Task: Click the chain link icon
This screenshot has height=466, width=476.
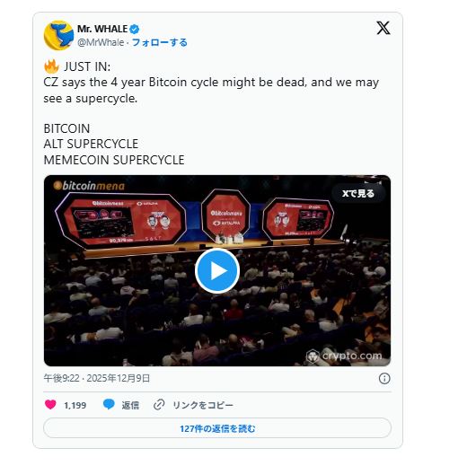Action: pyautogui.click(x=159, y=405)
